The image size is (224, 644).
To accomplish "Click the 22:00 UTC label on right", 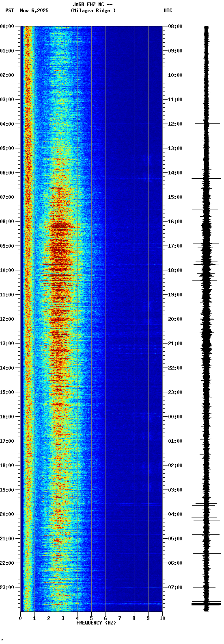I will 175,368.
